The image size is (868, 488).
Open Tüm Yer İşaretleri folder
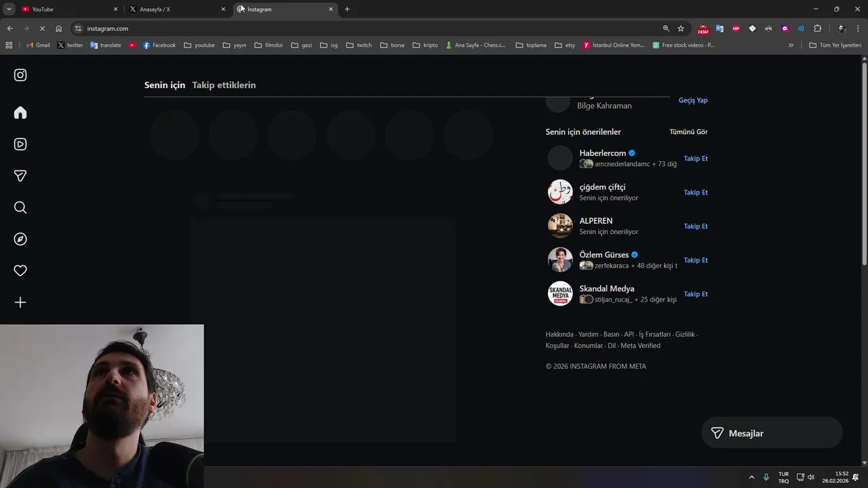835,45
